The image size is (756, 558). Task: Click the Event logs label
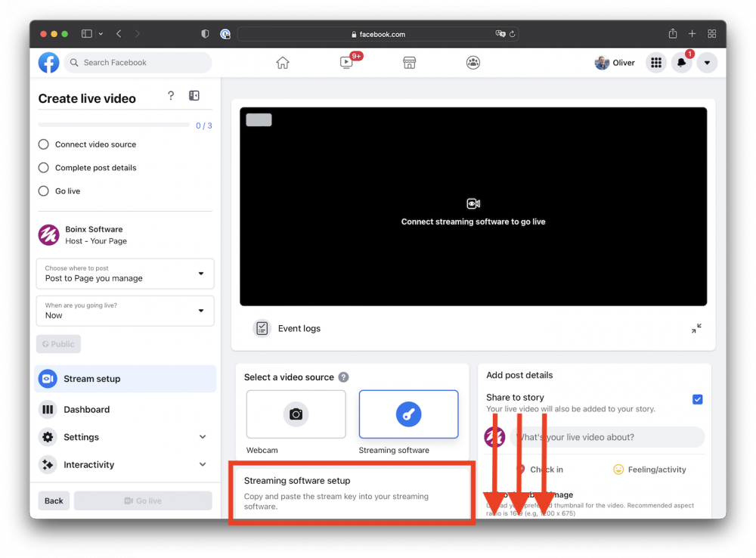coord(299,328)
